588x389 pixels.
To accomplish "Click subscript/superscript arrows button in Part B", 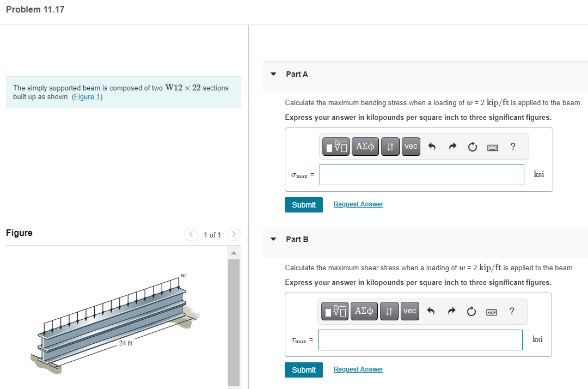I will click(x=389, y=311).
